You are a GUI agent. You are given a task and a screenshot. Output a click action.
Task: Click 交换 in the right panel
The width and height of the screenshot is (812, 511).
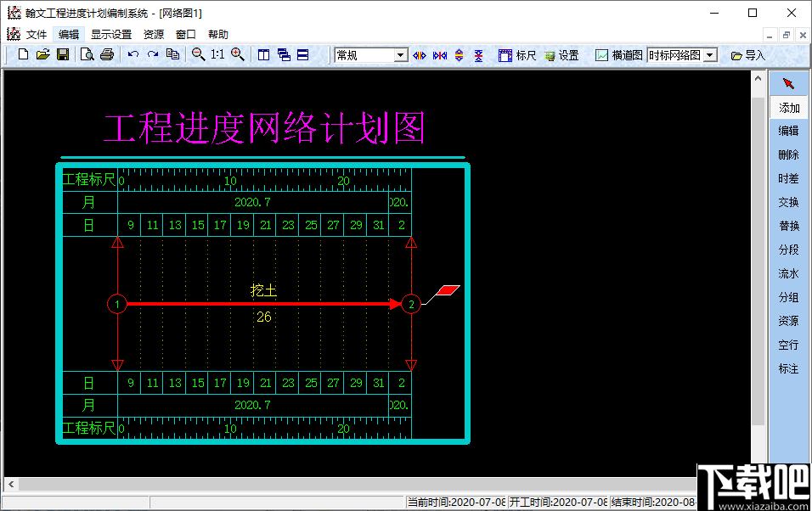click(x=789, y=202)
